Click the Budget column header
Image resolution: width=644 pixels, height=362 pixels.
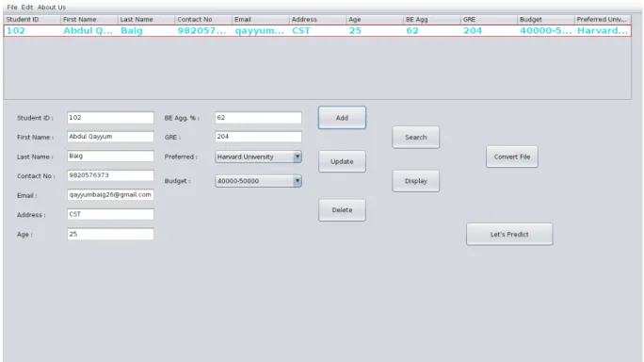click(x=546, y=20)
